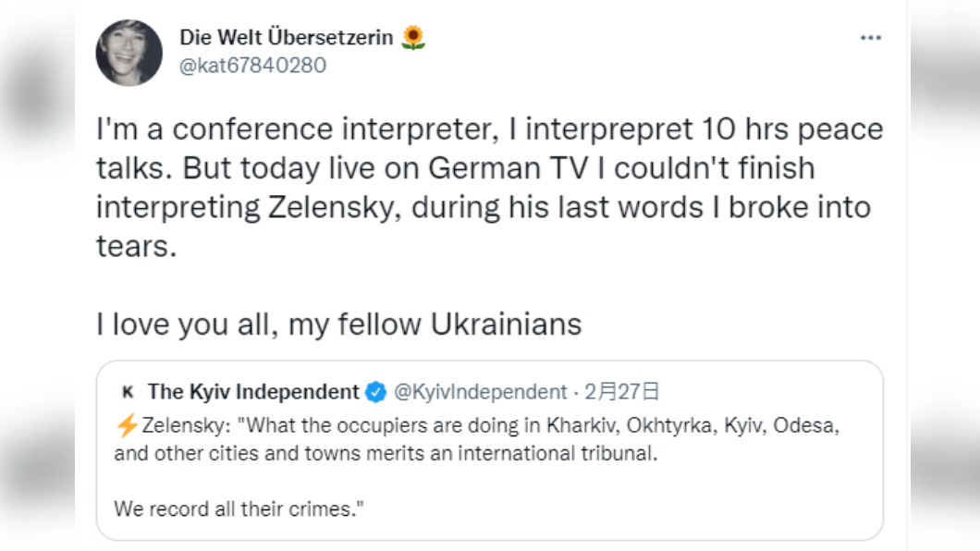
Task: Click "German TV" in the tweet text
Action: [508, 168]
